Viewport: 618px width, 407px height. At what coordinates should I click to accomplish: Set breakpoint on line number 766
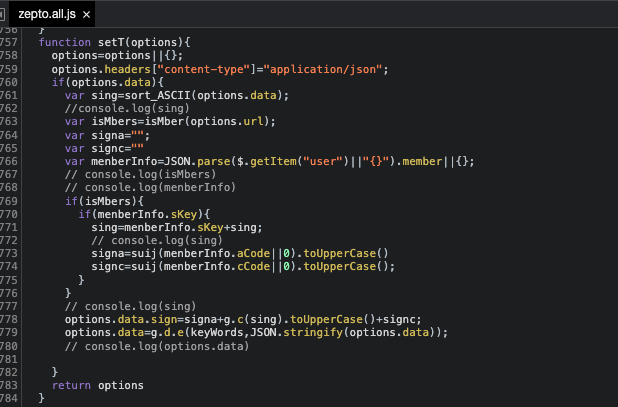click(x=9, y=161)
